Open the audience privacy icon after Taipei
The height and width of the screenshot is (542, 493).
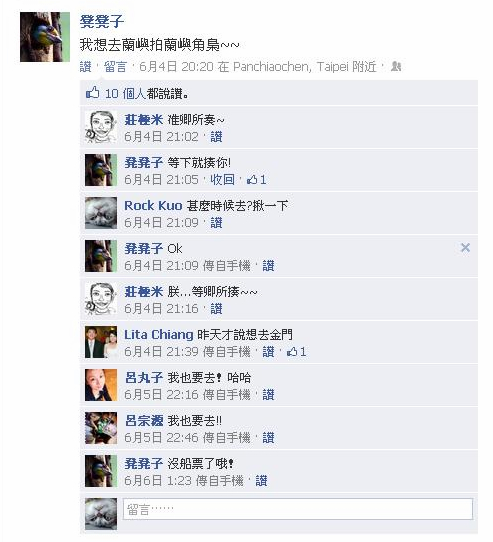tap(396, 66)
